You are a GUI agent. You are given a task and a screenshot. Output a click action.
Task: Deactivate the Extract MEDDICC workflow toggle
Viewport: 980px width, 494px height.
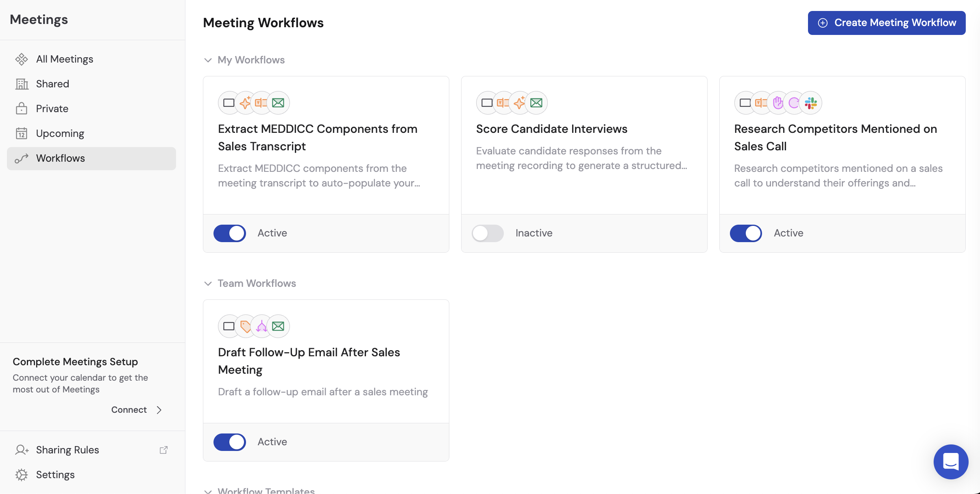pyautogui.click(x=230, y=233)
